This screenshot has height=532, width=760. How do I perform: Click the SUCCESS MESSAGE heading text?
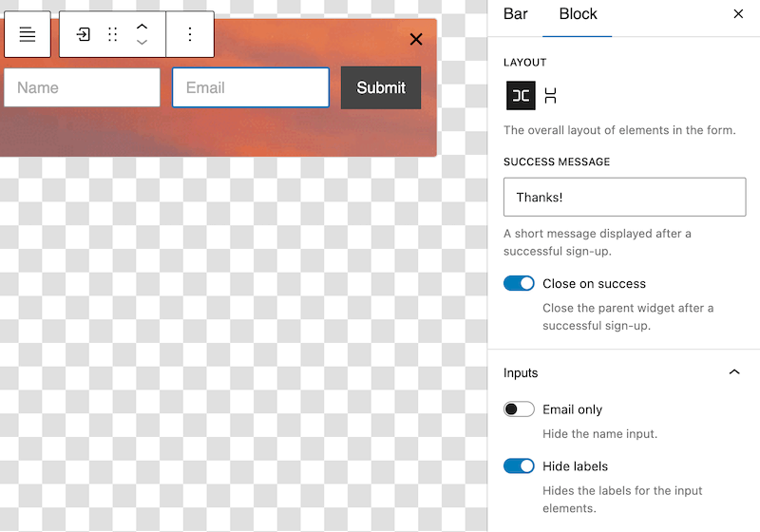[557, 161]
